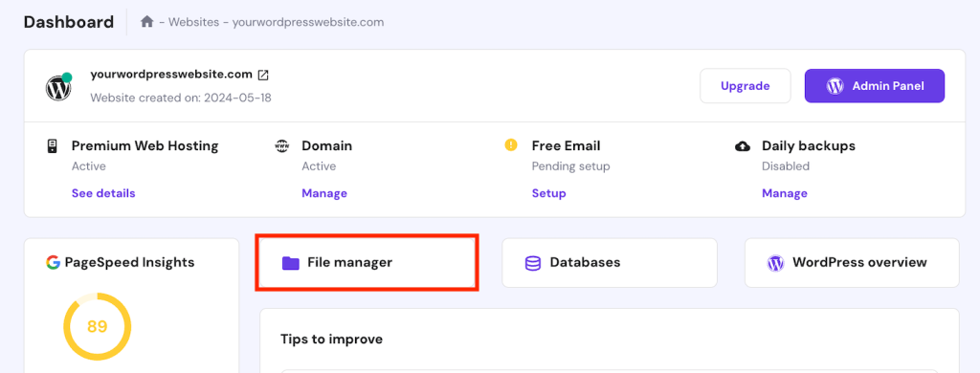Open the Databases card
The image size is (980, 373).
point(610,263)
